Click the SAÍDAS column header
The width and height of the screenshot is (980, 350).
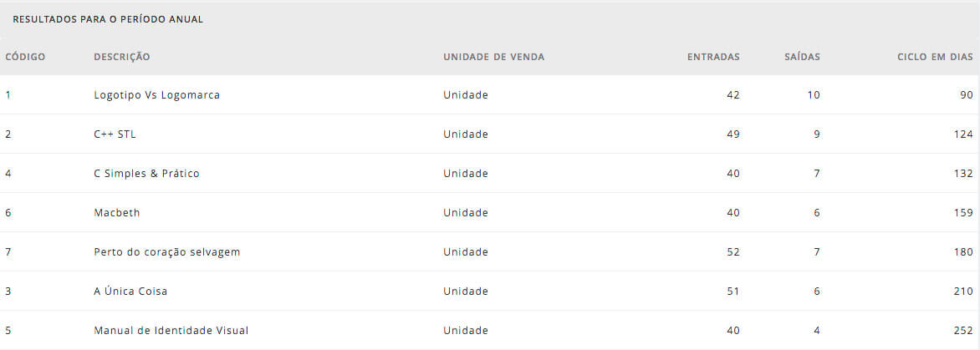802,57
